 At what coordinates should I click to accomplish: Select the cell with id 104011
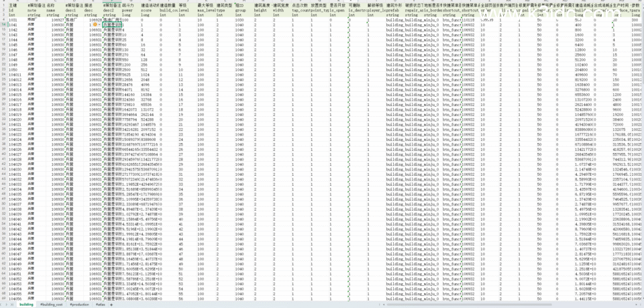(x=15, y=74)
